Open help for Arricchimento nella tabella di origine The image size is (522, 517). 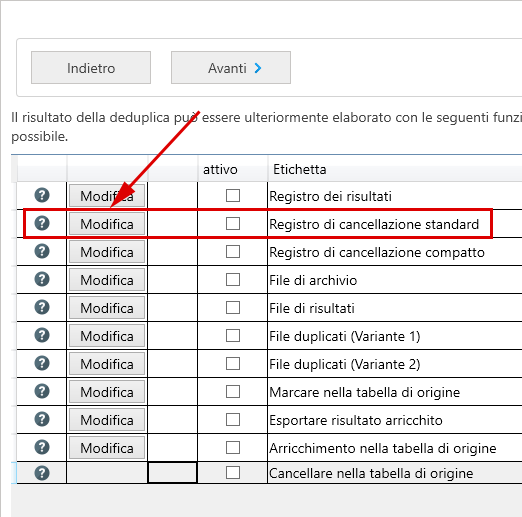(42, 447)
